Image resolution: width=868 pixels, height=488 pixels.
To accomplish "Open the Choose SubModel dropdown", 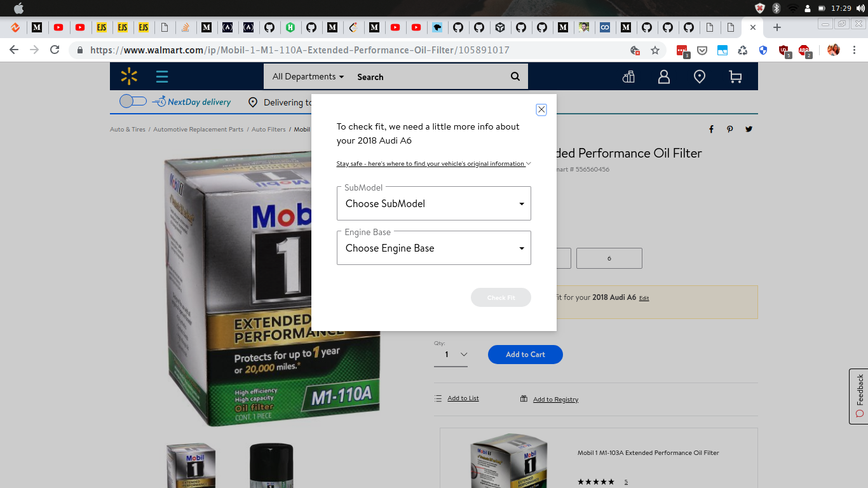I will (x=434, y=203).
